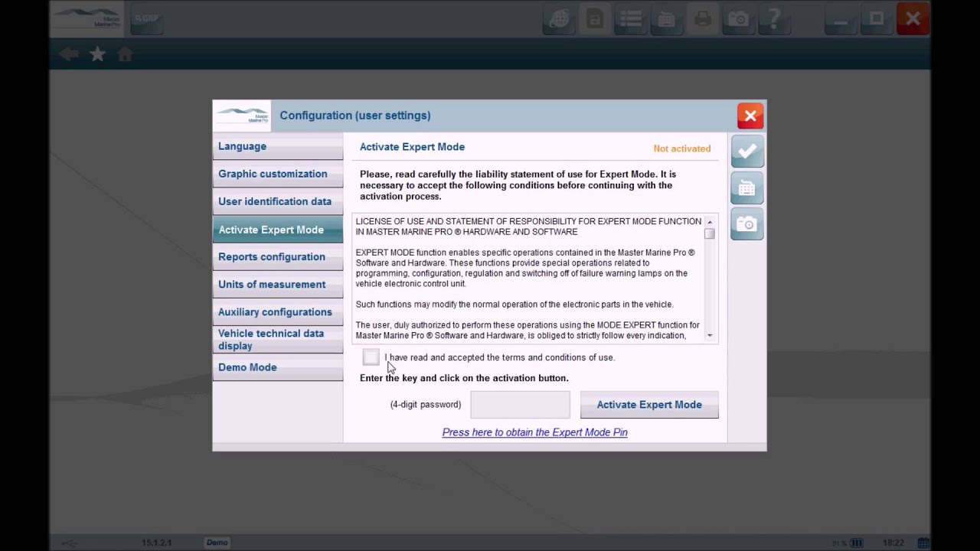Image resolution: width=980 pixels, height=551 pixels.
Task: Select User identification data tab
Action: pos(278,201)
